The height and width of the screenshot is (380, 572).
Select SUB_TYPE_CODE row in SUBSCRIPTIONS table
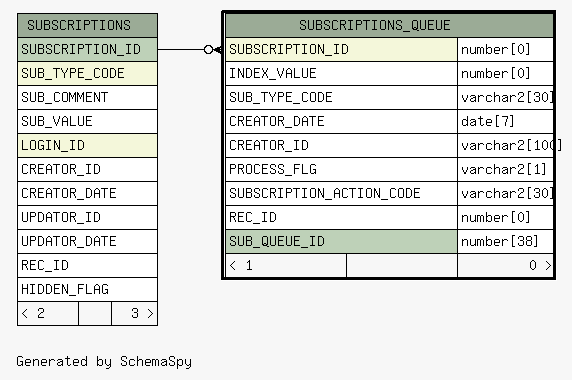(x=88, y=73)
